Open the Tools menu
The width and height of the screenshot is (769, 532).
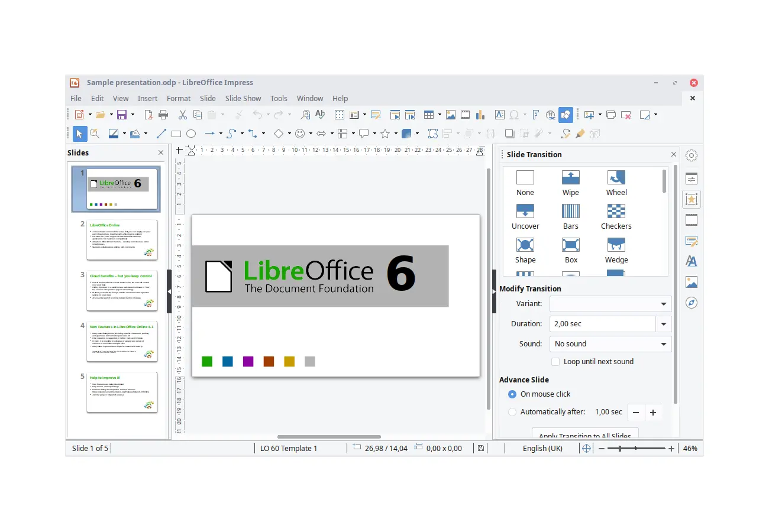[x=279, y=99]
